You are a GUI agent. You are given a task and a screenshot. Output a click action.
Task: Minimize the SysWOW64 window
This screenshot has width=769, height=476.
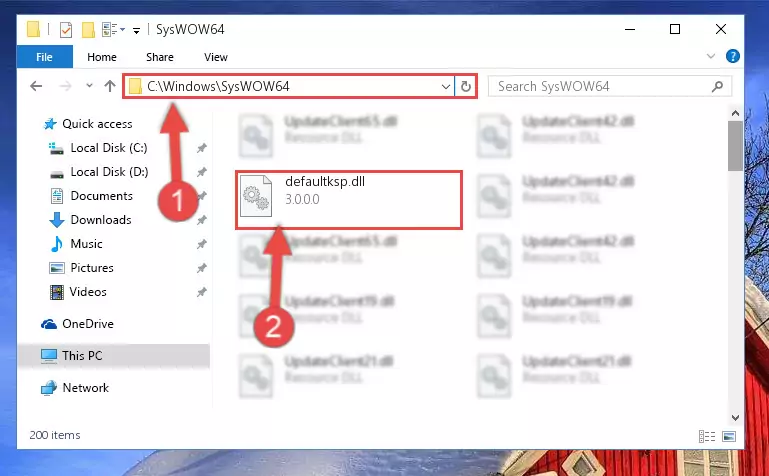(630, 29)
